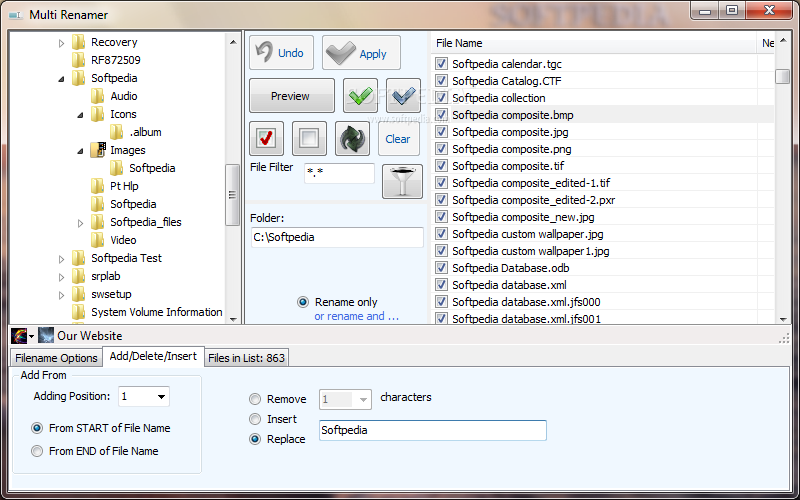Select the Remove radio button

[x=255, y=399]
